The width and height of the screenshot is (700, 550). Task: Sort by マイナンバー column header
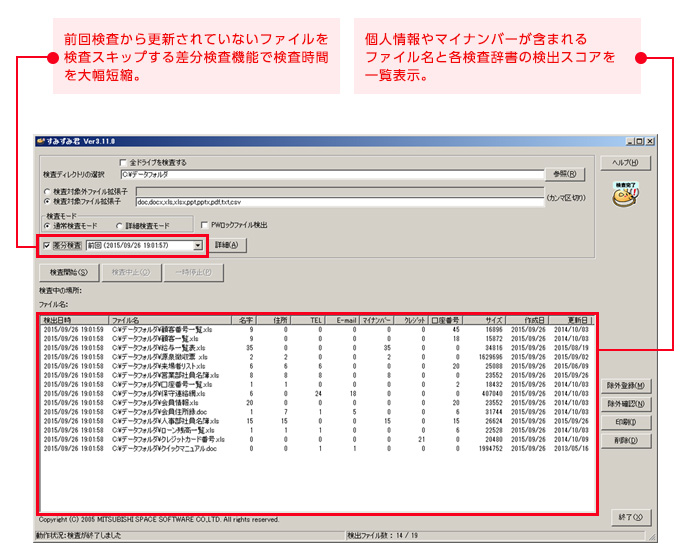[377, 320]
